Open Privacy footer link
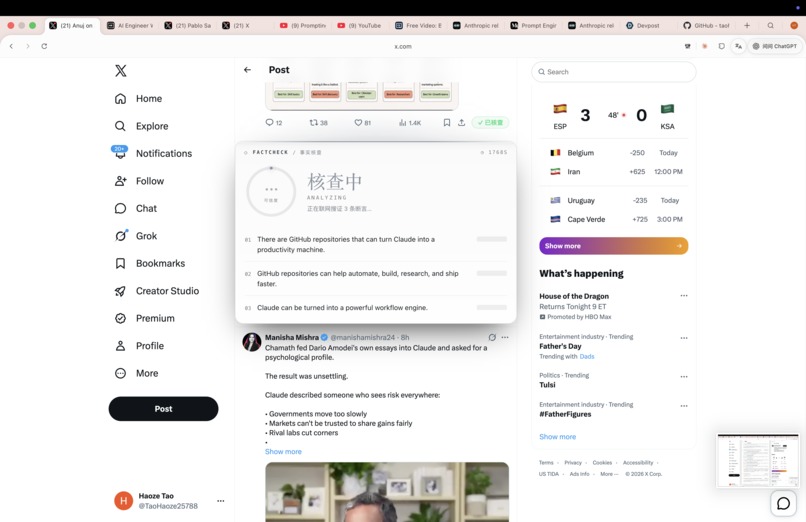 coord(573,463)
